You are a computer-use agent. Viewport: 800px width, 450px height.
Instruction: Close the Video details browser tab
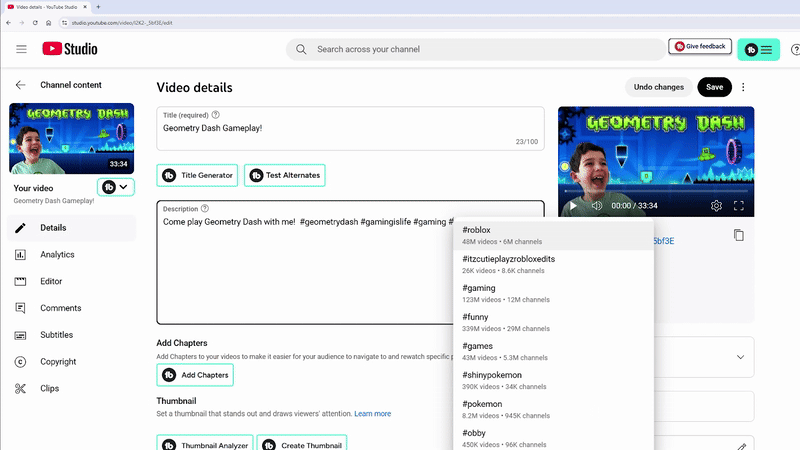(x=85, y=7)
